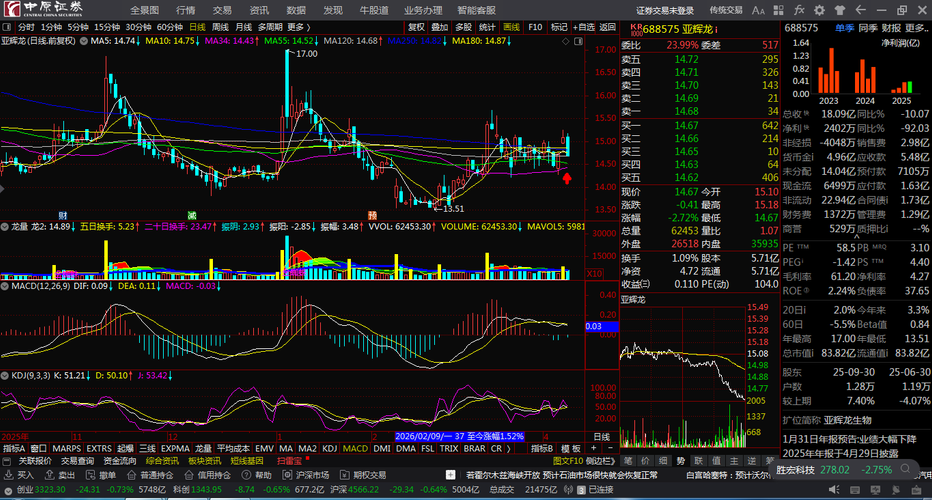Click 传统交易 button
932x500 pixels.
726,10
